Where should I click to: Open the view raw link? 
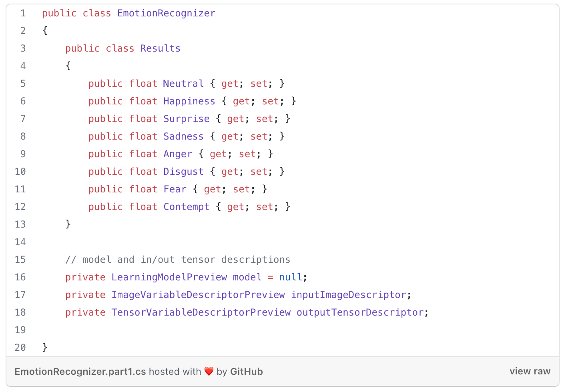coord(530,371)
